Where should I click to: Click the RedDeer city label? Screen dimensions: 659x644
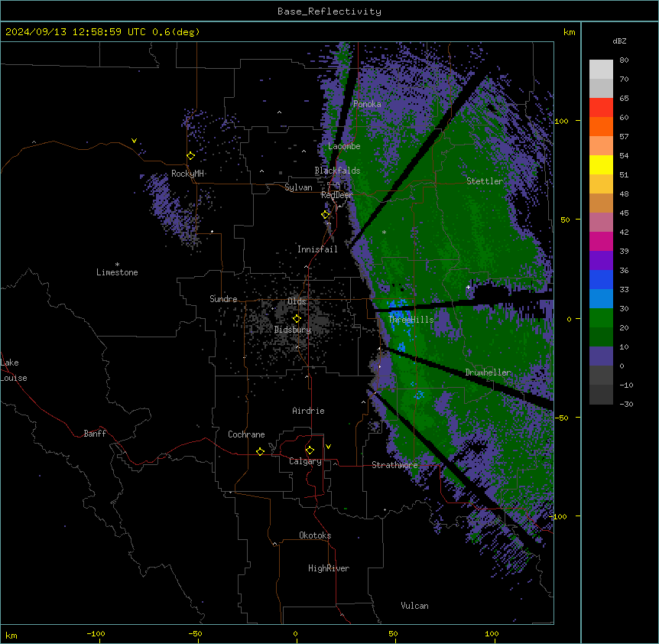click(x=337, y=195)
